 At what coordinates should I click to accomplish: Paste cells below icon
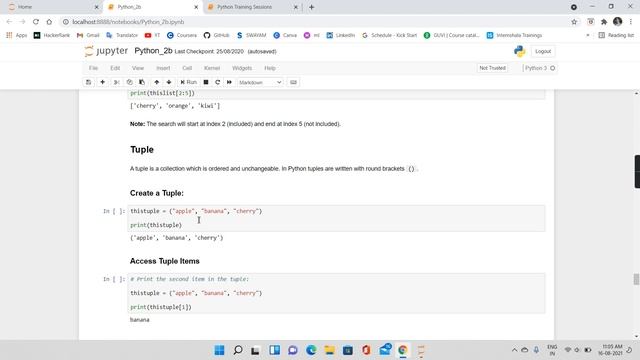(x=142, y=82)
